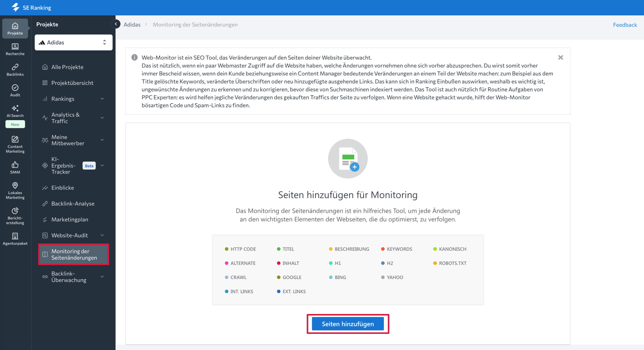Click the home icon beside Alle Projekte
The width and height of the screenshot is (644, 350).
(45, 67)
